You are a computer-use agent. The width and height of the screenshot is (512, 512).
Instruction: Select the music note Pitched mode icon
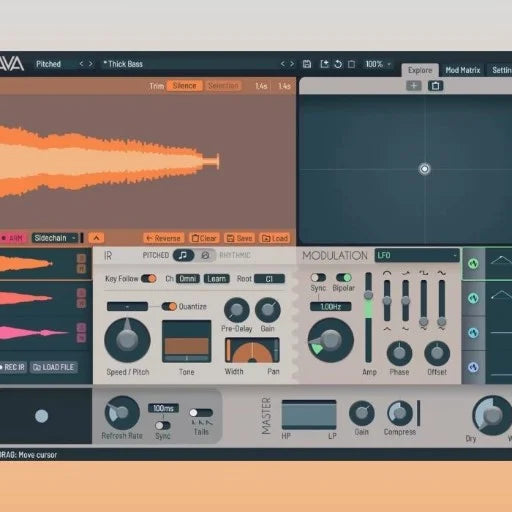click(183, 256)
